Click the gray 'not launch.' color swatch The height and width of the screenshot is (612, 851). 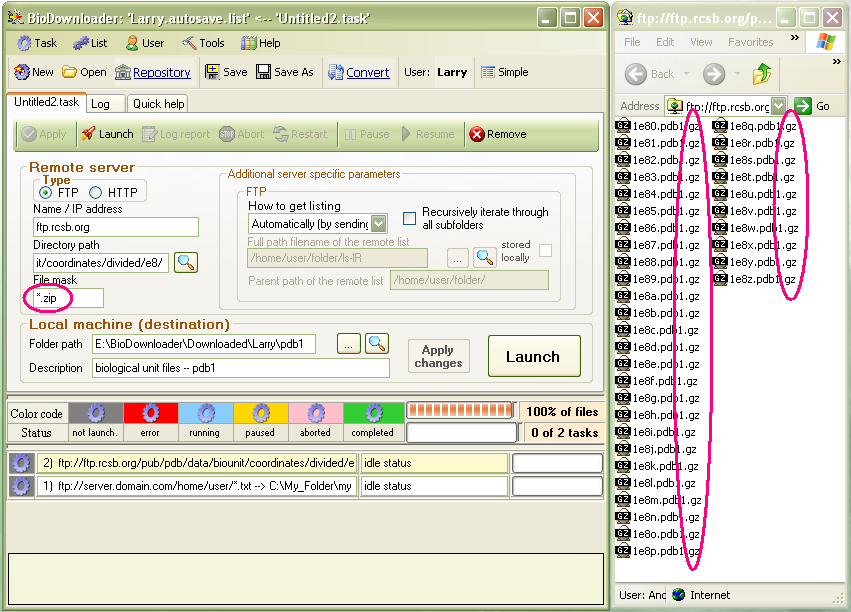pos(96,413)
